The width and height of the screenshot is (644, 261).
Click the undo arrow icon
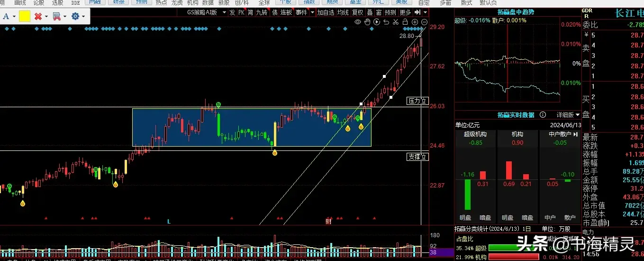[386, 22]
